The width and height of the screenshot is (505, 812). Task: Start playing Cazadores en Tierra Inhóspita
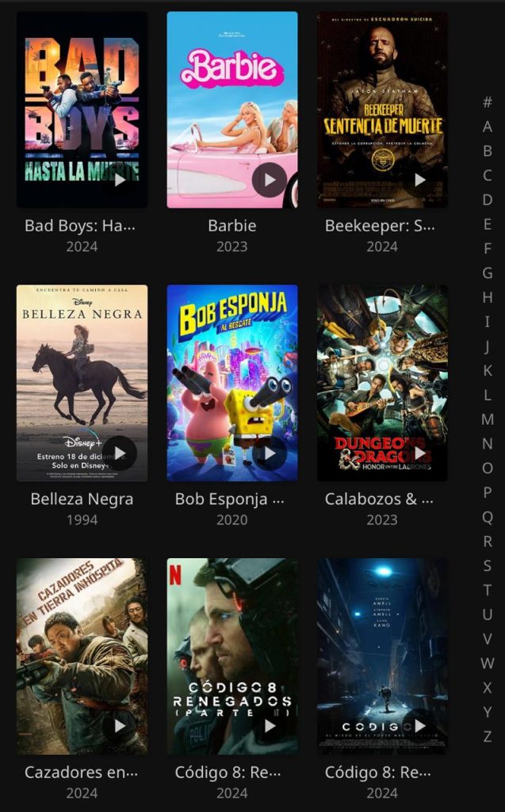point(120,726)
